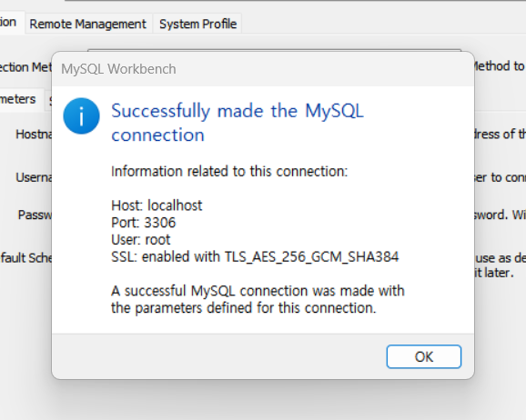This screenshot has height=420, width=526.
Task: Click the 'Method to' description text at right
Action: point(500,66)
